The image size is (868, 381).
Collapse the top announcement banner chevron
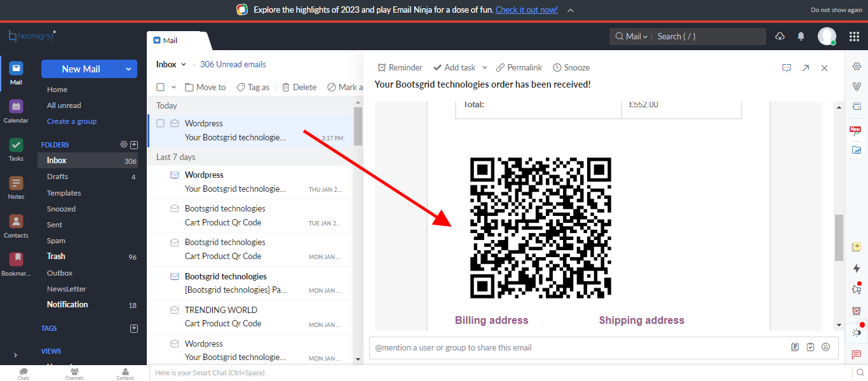tap(571, 10)
